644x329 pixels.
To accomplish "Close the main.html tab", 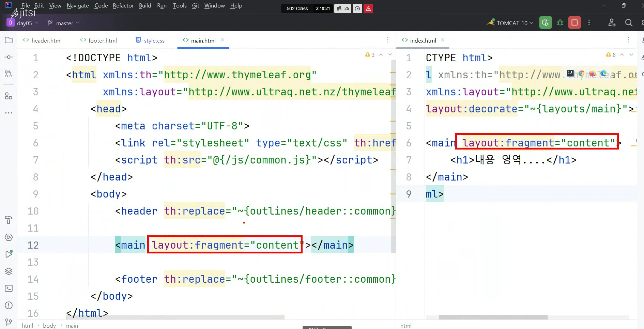I will pyautogui.click(x=223, y=40).
